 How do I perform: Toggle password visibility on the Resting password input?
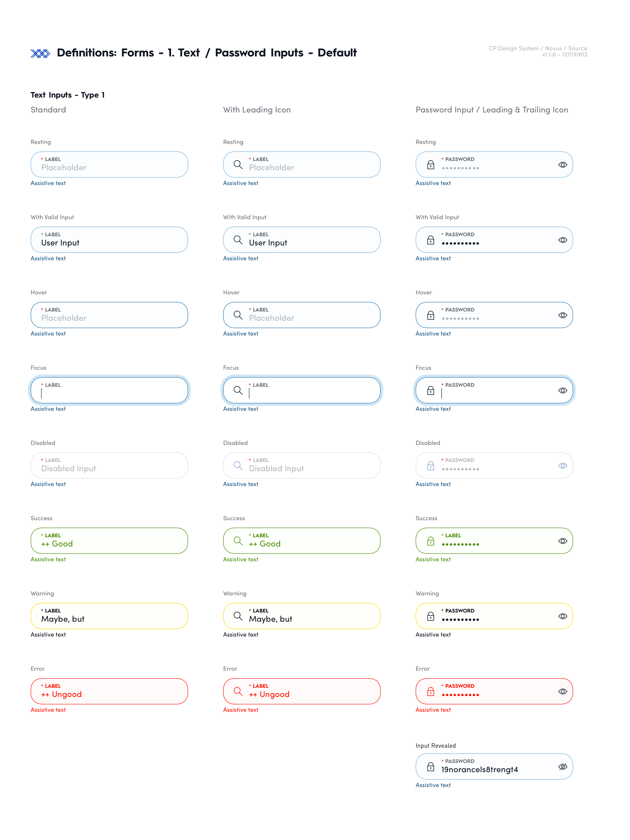coord(562,165)
